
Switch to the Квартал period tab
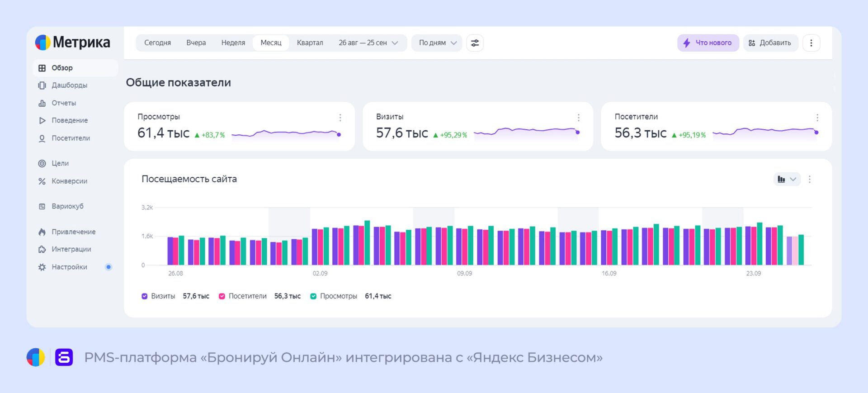[x=310, y=43]
